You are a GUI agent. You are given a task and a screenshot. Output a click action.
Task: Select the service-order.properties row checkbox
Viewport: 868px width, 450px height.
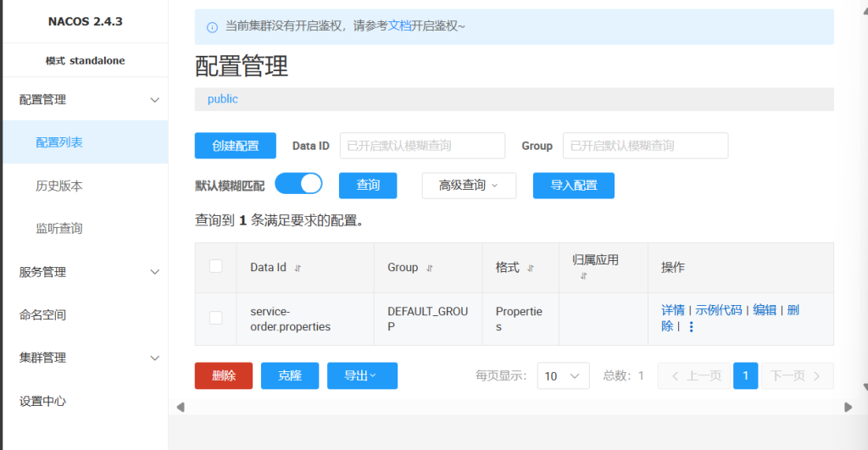(216, 318)
